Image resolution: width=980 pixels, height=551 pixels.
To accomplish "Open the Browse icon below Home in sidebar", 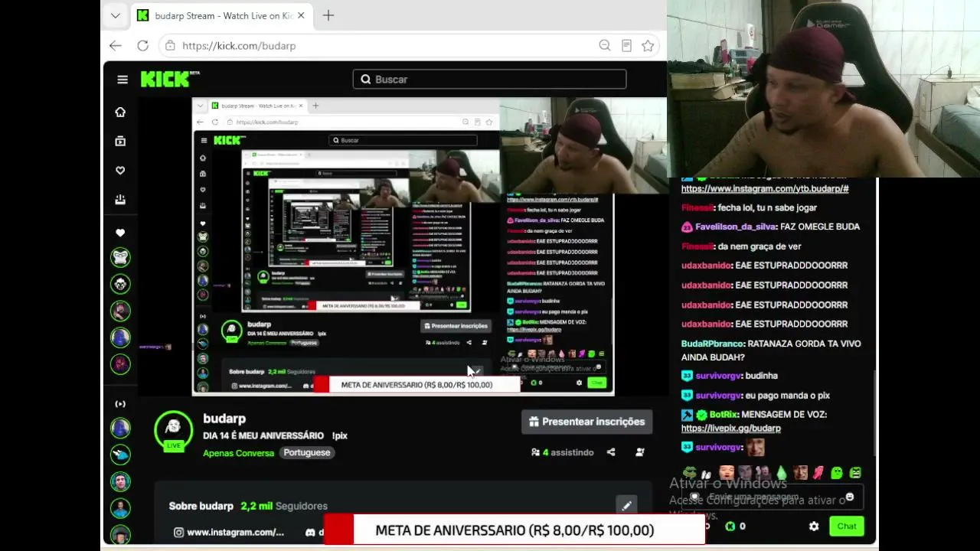I will click(120, 142).
